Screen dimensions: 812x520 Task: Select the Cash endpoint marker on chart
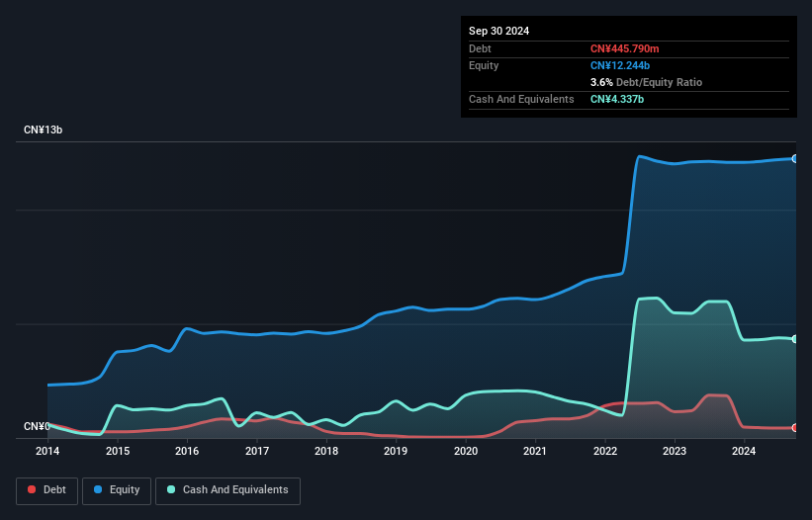point(795,339)
